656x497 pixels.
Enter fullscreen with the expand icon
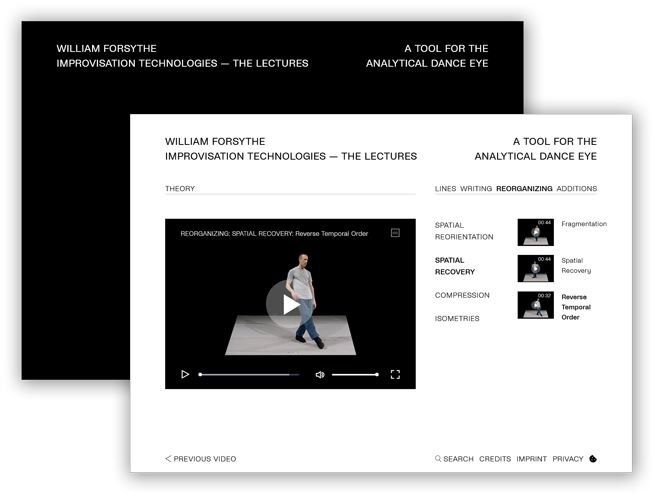395,374
